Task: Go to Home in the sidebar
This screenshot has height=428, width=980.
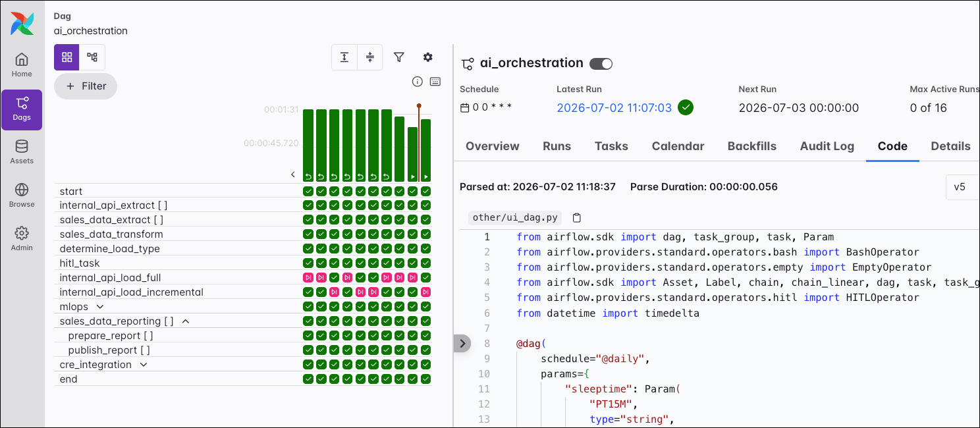Action: pyautogui.click(x=22, y=65)
